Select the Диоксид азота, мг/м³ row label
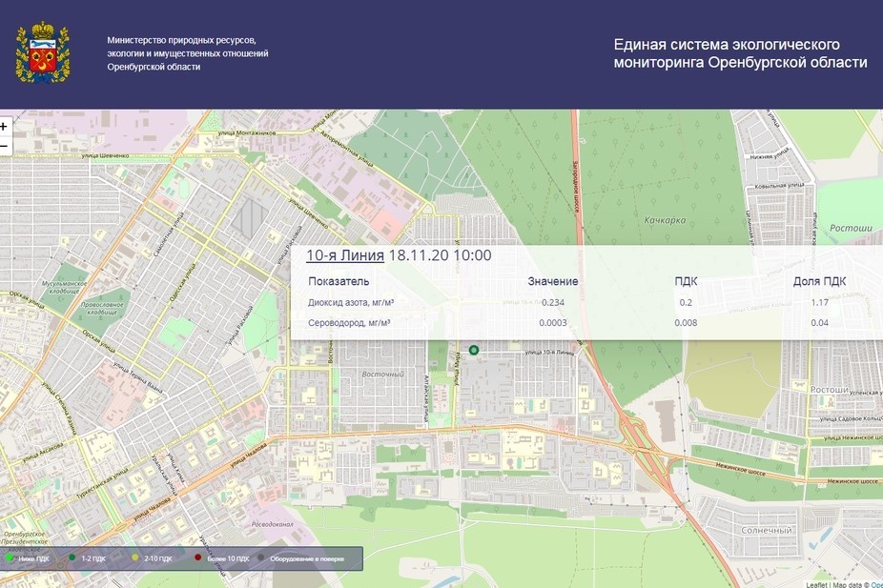This screenshot has height=588, width=883. [x=351, y=303]
